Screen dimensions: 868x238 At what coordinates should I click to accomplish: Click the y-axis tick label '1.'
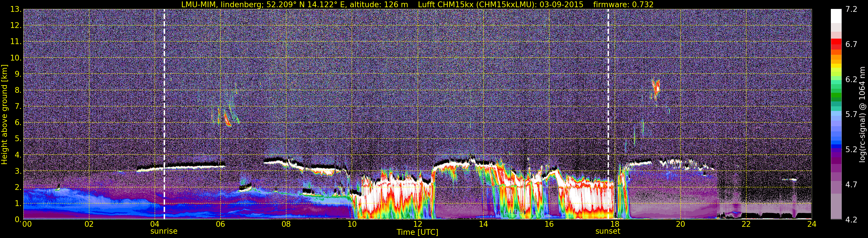click(x=18, y=204)
